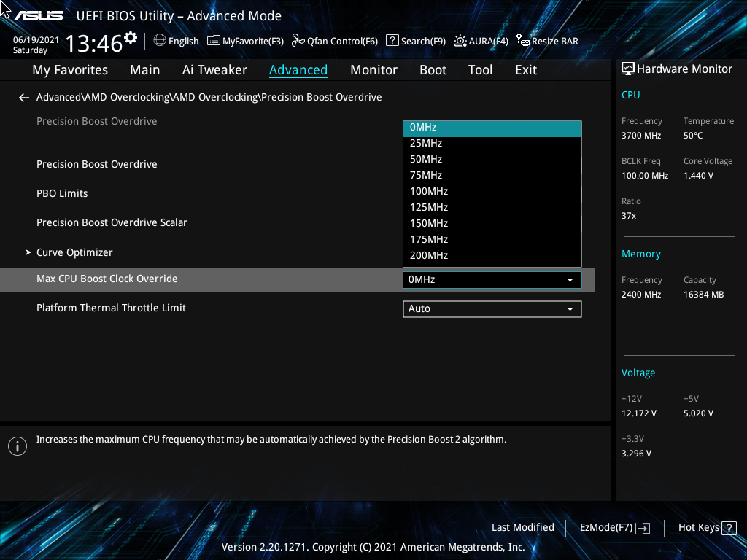Click the Voltage section heading
747x560 pixels.
tap(638, 373)
